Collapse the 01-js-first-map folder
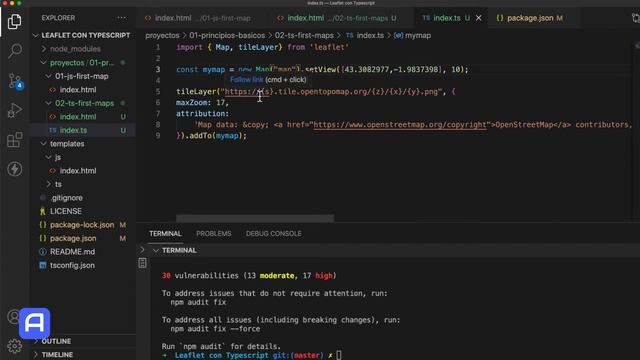Viewport: 640px width, 360px height. 49,76
